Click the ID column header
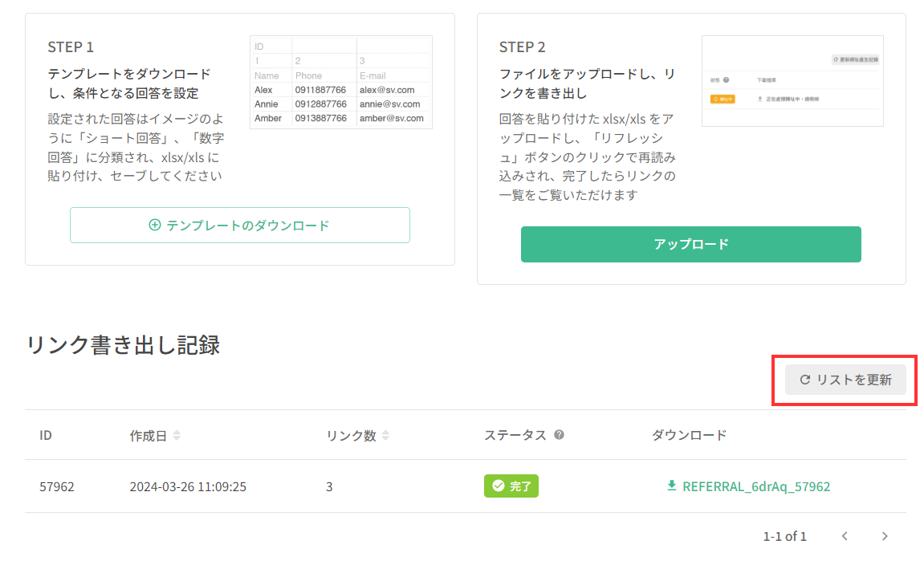The height and width of the screenshot is (565, 924). 46,435
